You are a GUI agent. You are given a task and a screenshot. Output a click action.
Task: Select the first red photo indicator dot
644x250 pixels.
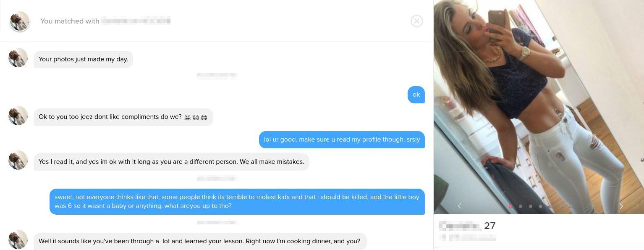pos(510,206)
